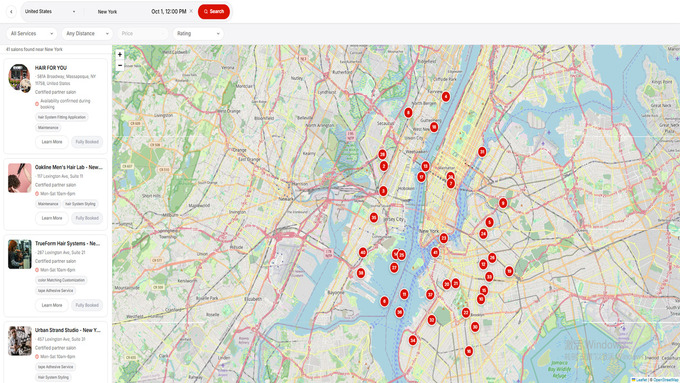Select map marker number 34
Viewport: 680px width, 383px height.
(413, 340)
